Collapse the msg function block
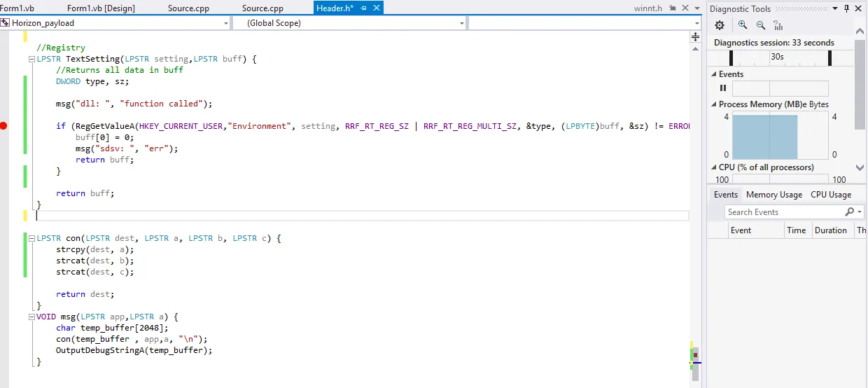 point(31,317)
